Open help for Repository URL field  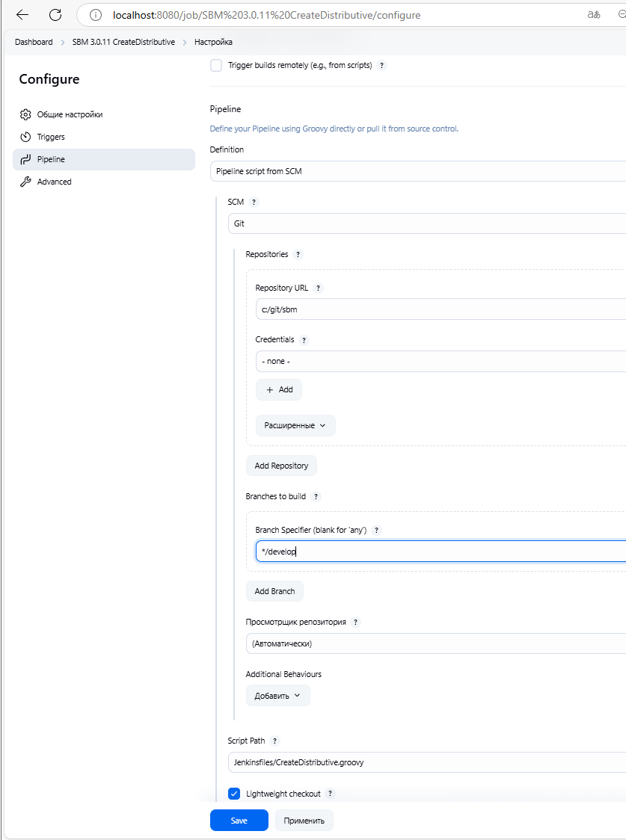click(x=318, y=288)
